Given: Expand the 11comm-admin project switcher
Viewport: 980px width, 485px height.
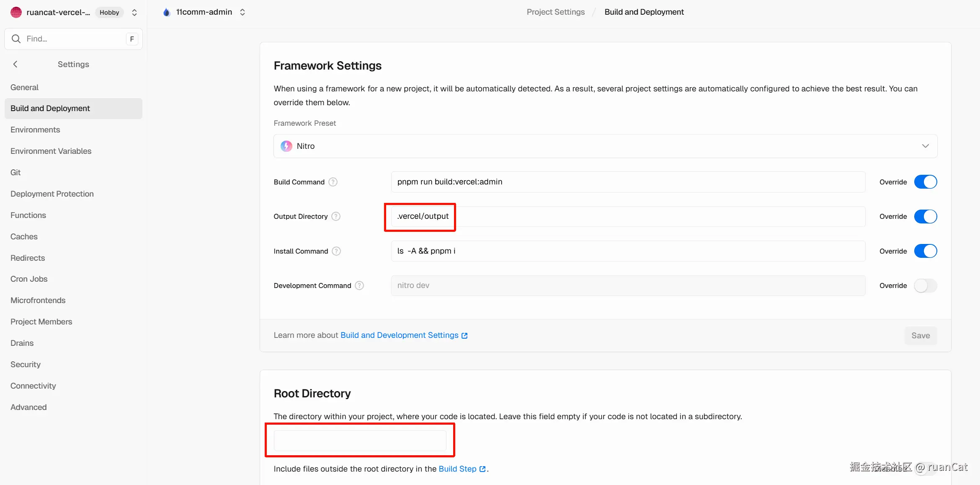Looking at the screenshot, I should pyautogui.click(x=242, y=12).
